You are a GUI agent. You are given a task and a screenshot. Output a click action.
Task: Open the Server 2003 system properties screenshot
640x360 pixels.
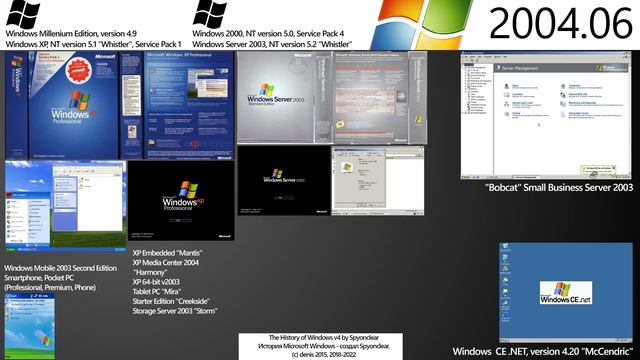click(x=378, y=181)
